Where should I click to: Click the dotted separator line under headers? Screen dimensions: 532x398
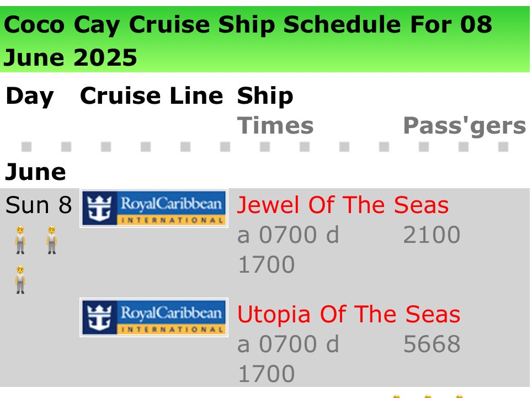[265, 147]
